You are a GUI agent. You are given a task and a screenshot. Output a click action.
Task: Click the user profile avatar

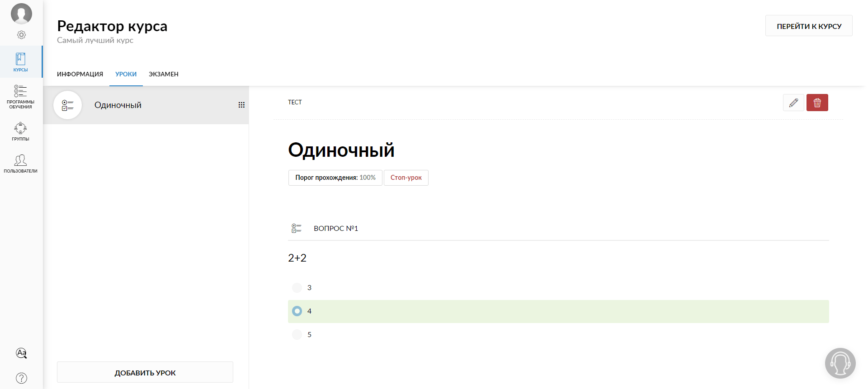(21, 14)
